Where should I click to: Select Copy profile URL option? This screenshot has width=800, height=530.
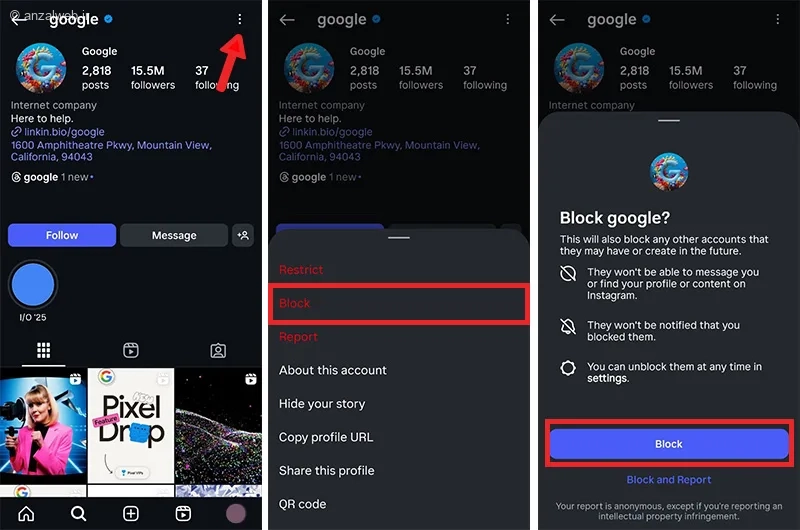coord(326,437)
